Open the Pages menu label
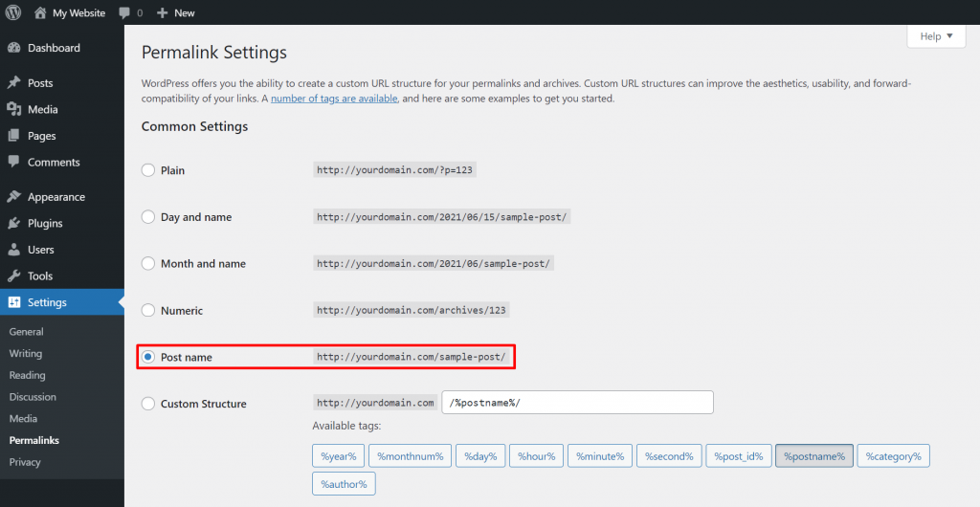The width and height of the screenshot is (980, 507). (x=42, y=136)
